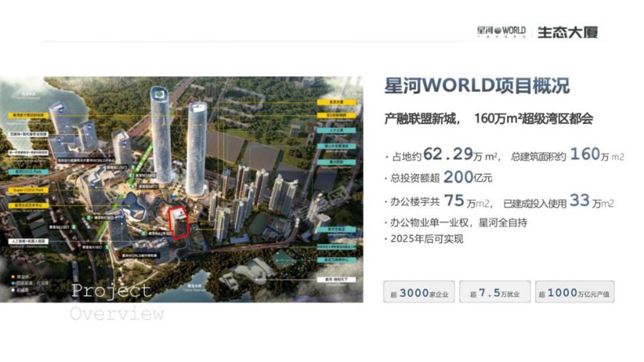
Task: Click the faded "Overview" caption text
Action: [117, 313]
